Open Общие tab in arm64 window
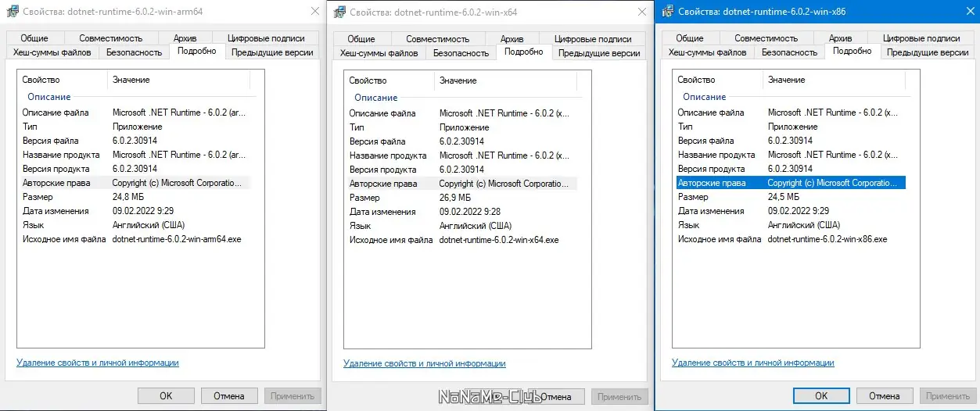The width and height of the screenshot is (980, 411). [34, 38]
